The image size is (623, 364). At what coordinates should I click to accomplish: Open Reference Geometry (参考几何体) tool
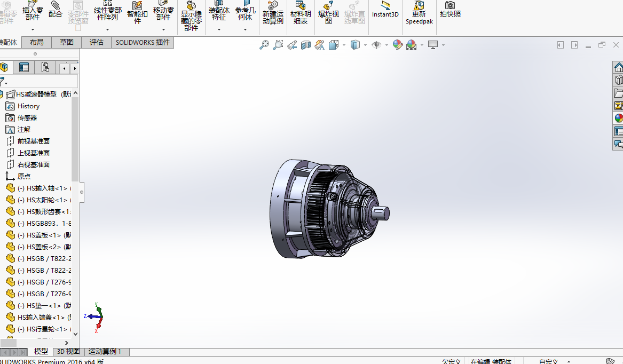pyautogui.click(x=245, y=11)
